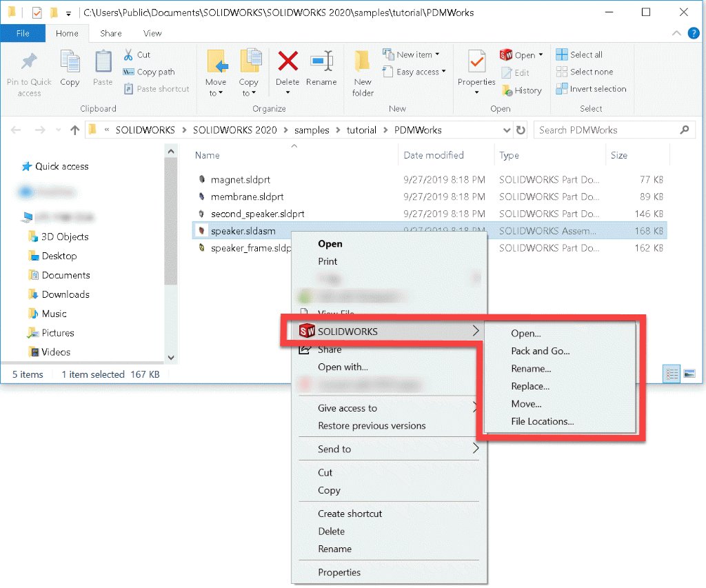The height and width of the screenshot is (588, 706).
Task: Click the red Delete X icon
Action: pos(288,61)
